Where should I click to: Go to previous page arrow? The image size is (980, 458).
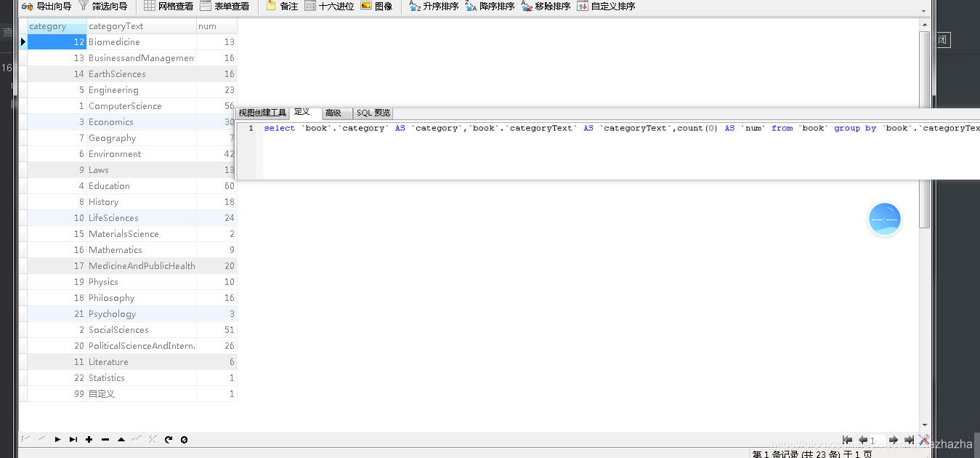coord(863,440)
